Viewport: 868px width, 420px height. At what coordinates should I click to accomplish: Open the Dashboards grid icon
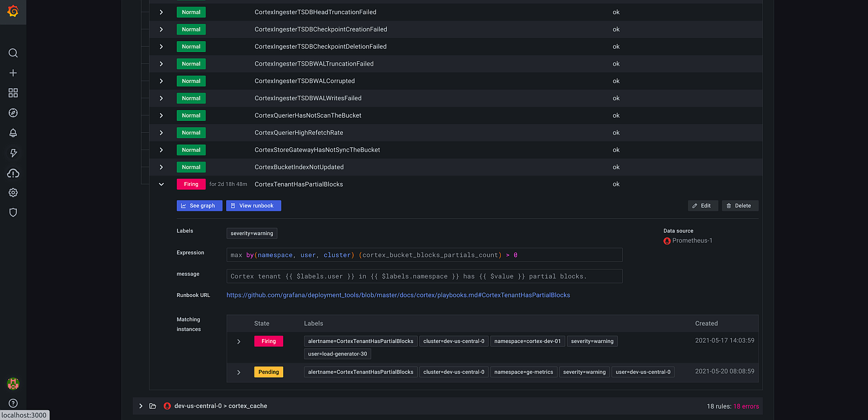pos(13,93)
